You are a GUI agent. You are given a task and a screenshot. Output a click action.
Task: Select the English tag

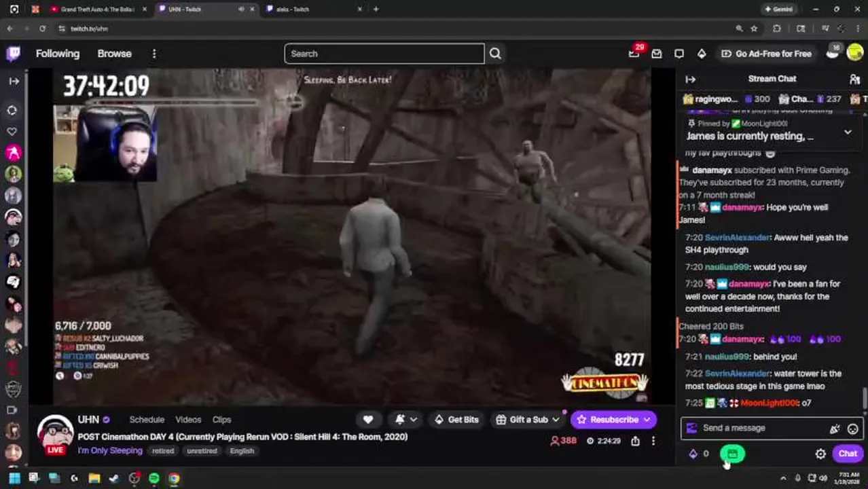(x=242, y=451)
